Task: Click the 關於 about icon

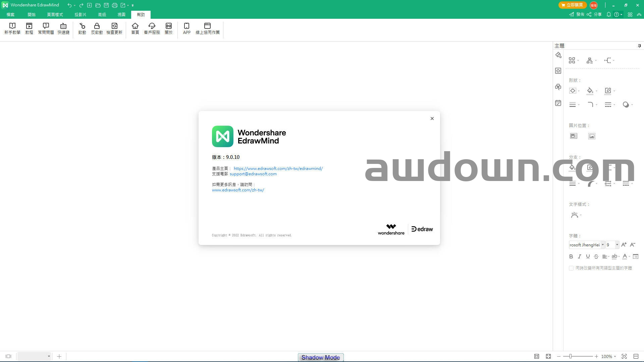Action: pyautogui.click(x=168, y=28)
